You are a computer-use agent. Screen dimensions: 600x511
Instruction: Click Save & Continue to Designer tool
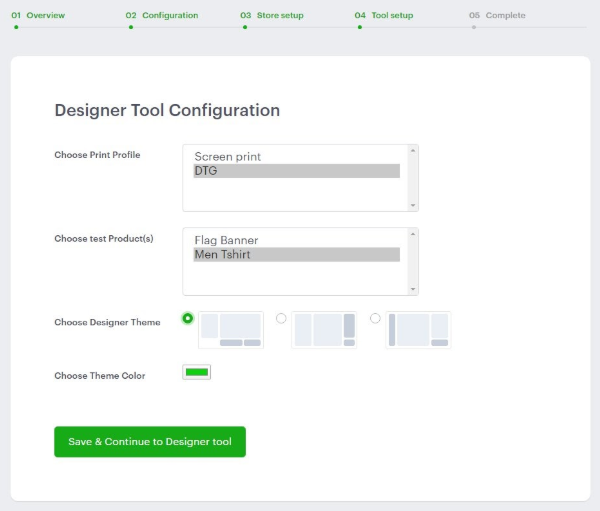[150, 441]
